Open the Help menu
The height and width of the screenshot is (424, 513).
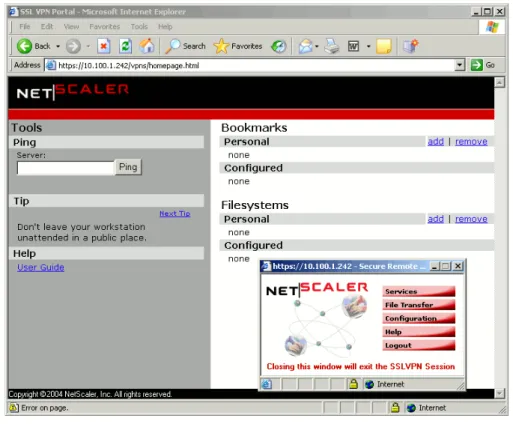tap(165, 27)
